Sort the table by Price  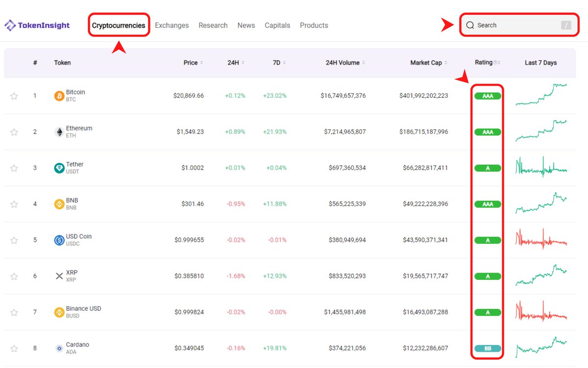(193, 63)
